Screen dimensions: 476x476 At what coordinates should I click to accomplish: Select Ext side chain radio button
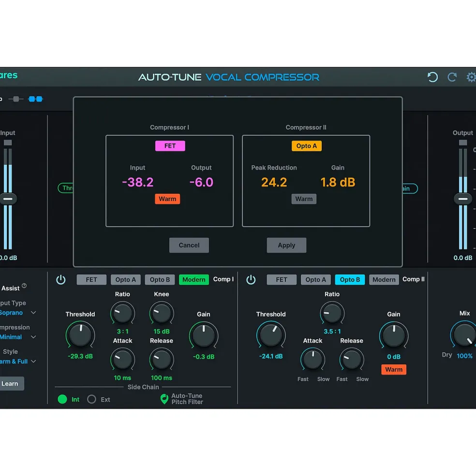coord(91,399)
